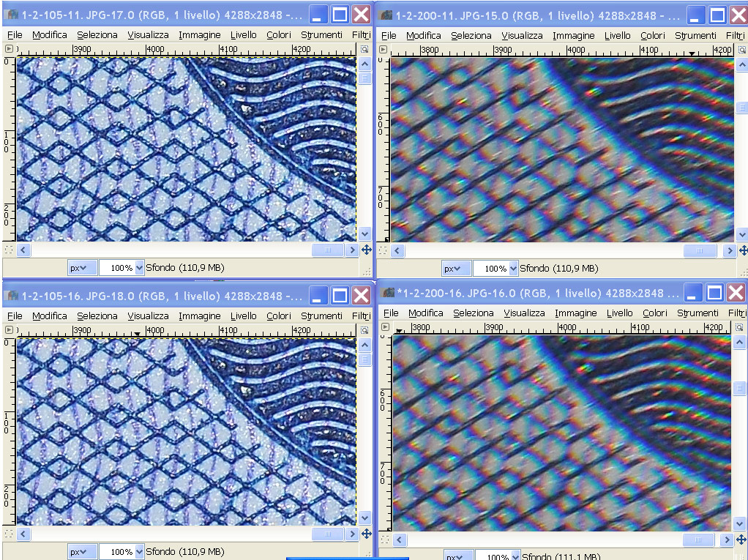This screenshot has width=748, height=560.
Task: Open Immagine menu in 1-2-105-16.JPG window
Action: click(199, 316)
